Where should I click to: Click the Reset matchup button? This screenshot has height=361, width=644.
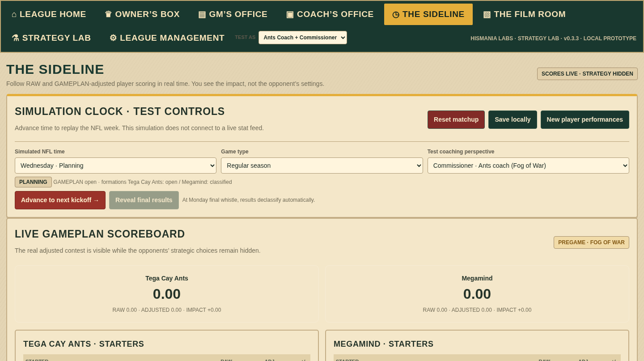456,119
